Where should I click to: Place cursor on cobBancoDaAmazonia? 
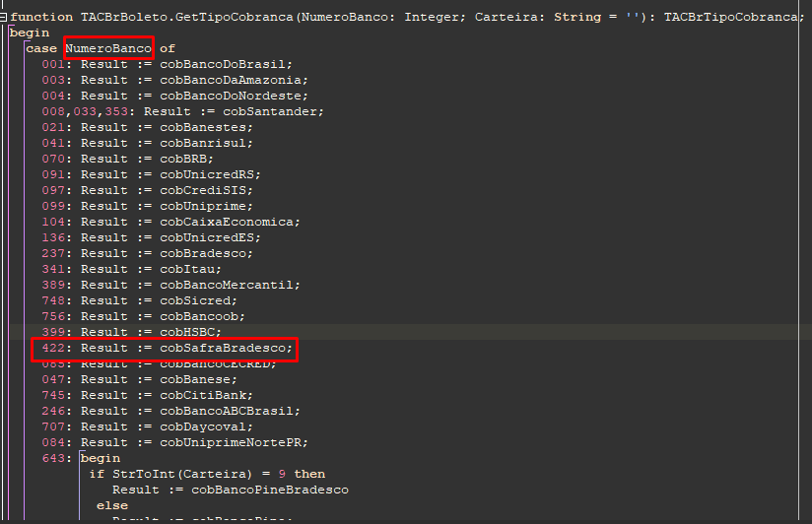231,80
